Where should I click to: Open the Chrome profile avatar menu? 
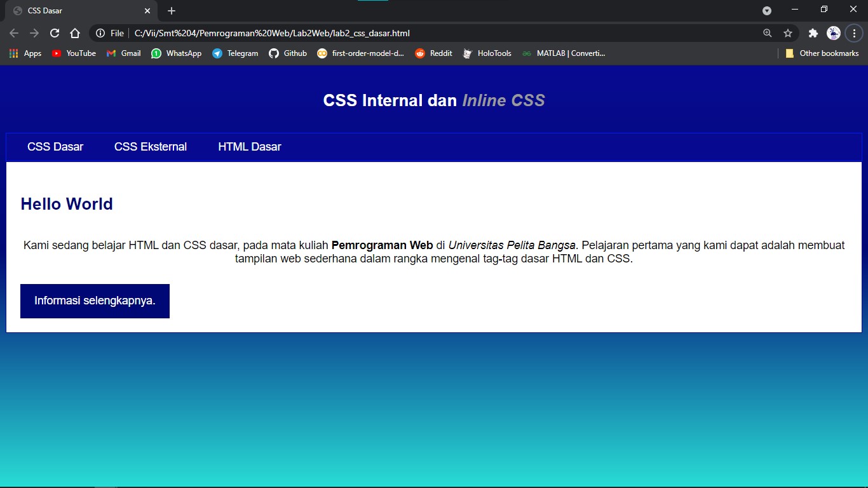[832, 32]
